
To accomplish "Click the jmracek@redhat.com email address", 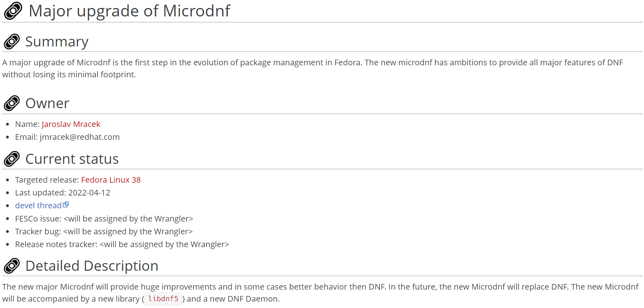I will click(x=80, y=137).
